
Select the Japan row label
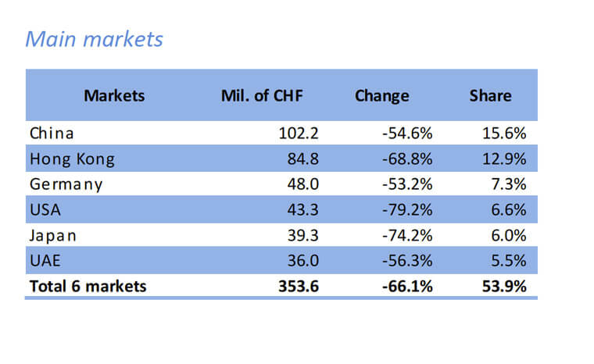(x=53, y=236)
